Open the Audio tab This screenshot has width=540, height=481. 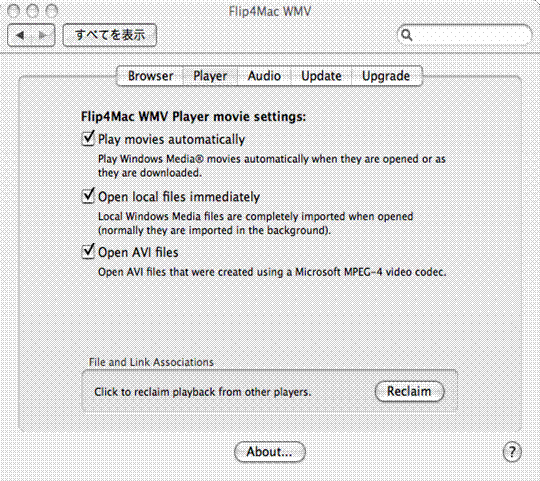coord(264,76)
